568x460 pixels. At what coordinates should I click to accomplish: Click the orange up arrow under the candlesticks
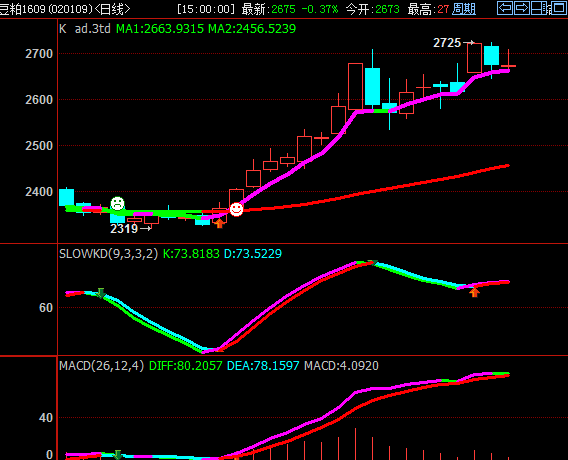click(219, 224)
